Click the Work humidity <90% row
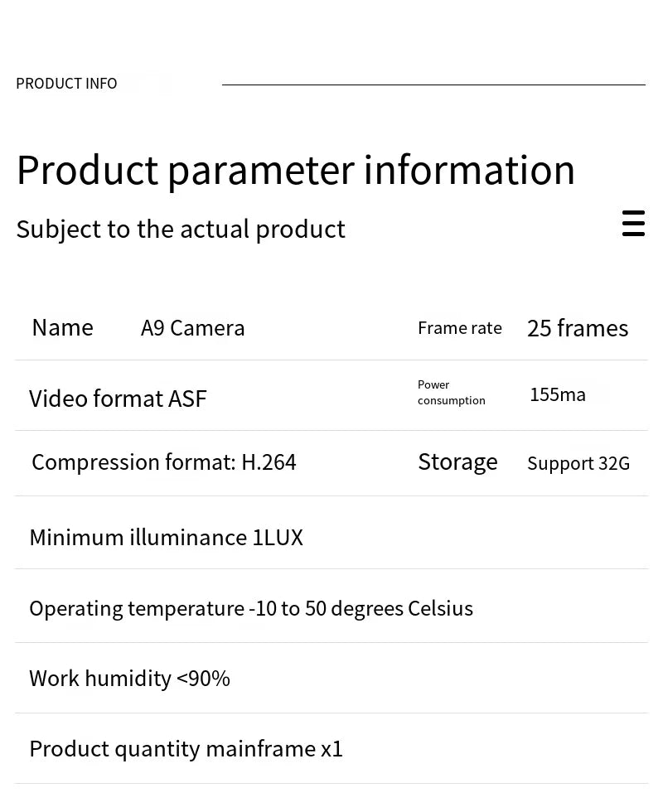The height and width of the screenshot is (812, 663). [x=129, y=679]
